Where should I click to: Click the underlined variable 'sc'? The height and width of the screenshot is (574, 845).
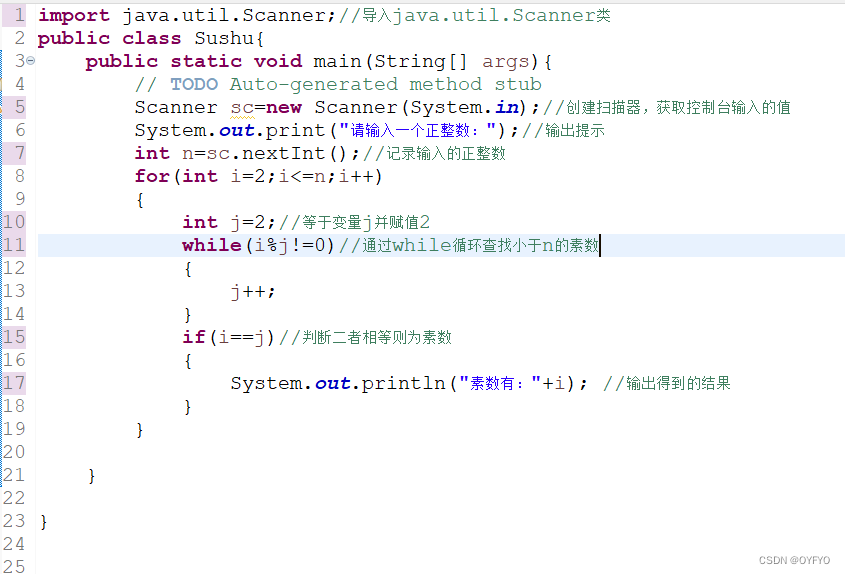[x=242, y=108]
